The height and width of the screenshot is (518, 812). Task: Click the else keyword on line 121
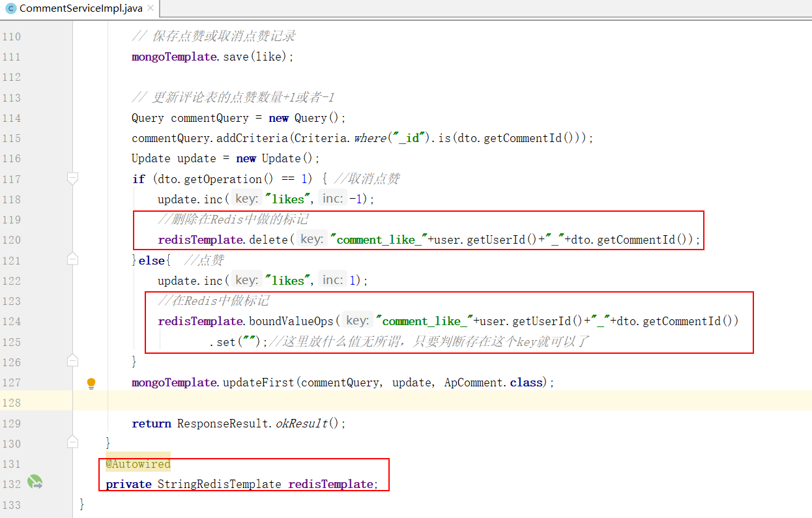152,260
